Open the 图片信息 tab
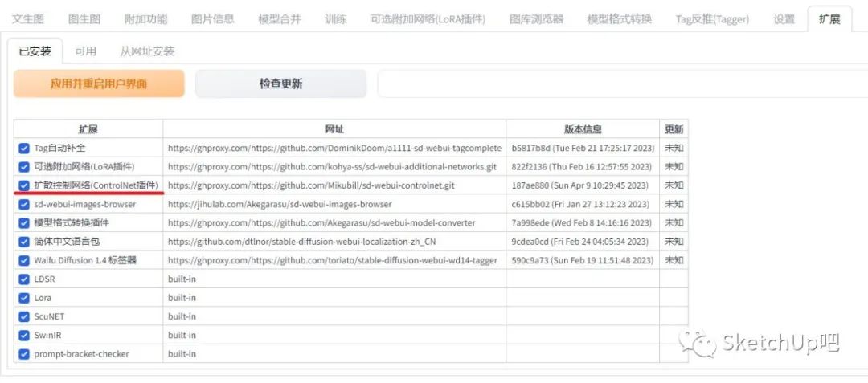Viewport: 868px width, 383px height. coord(212,19)
